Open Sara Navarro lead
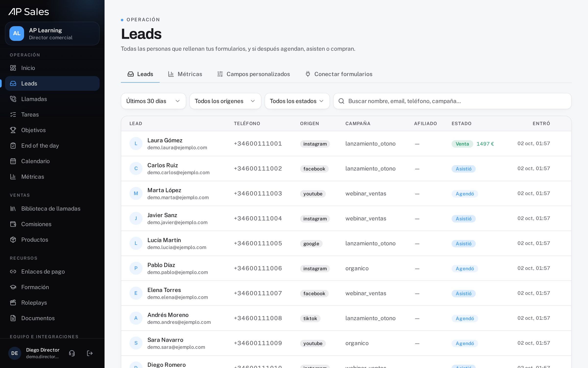This screenshot has width=588, height=368. tap(346, 343)
